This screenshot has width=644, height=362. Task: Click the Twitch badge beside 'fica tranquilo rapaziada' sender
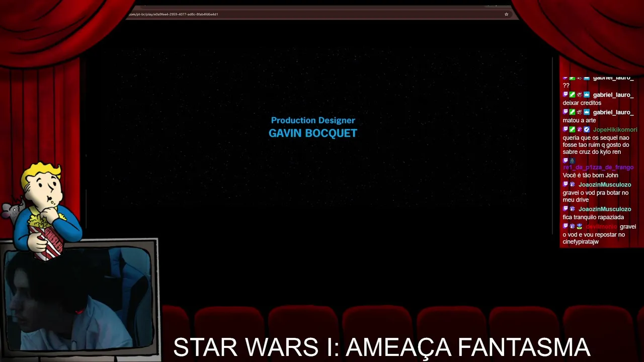click(566, 209)
